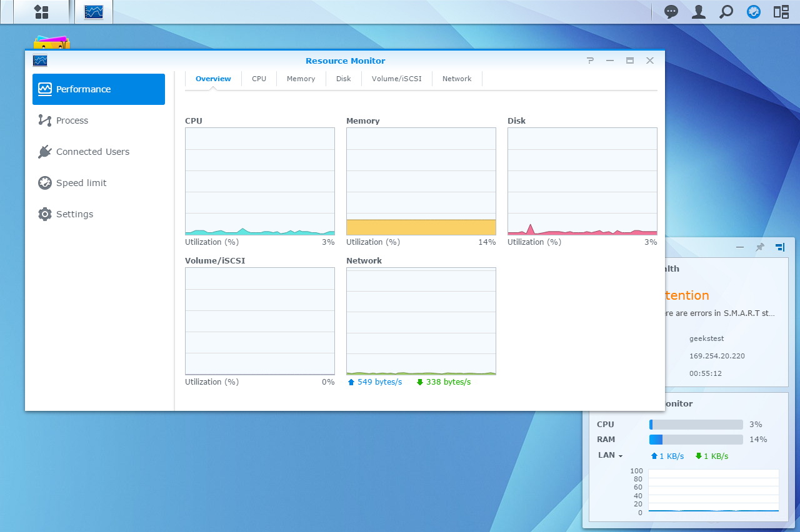
Task: Minimize the widget panel
Action: coord(740,247)
